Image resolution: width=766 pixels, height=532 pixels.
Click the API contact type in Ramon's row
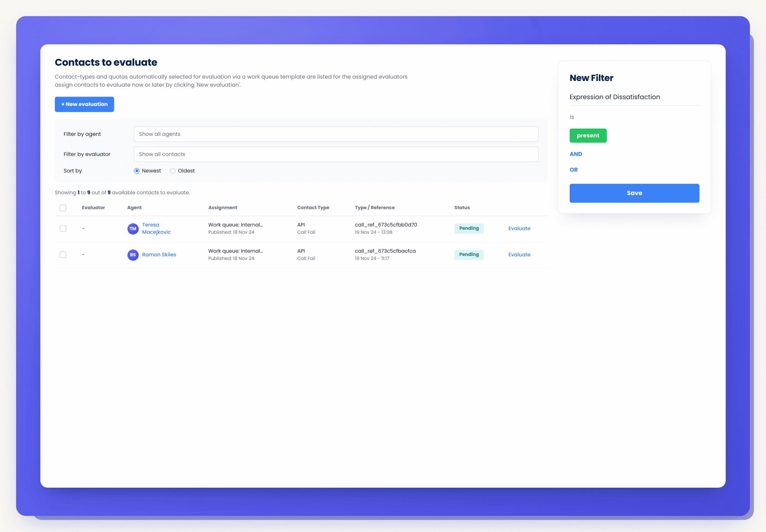click(x=301, y=251)
